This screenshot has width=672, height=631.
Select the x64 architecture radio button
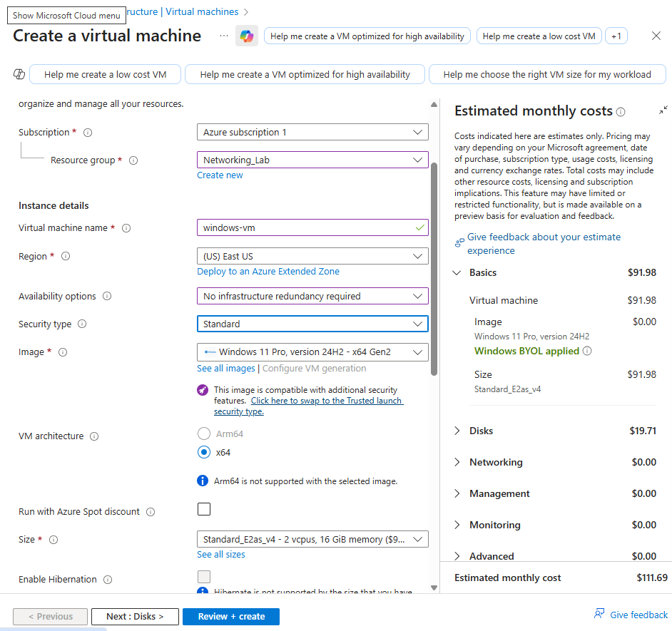pos(204,452)
